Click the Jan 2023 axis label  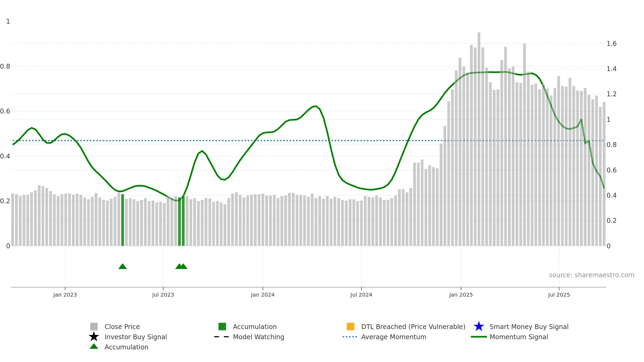(x=65, y=295)
